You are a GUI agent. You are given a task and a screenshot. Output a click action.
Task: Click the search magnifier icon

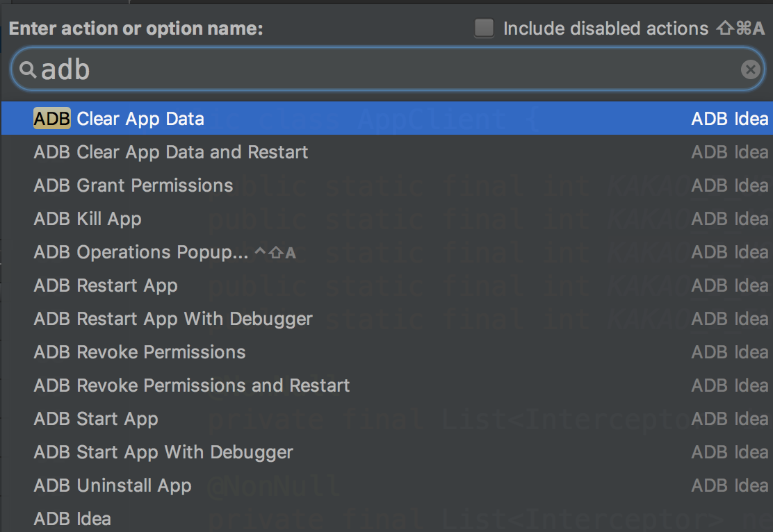[x=27, y=69]
